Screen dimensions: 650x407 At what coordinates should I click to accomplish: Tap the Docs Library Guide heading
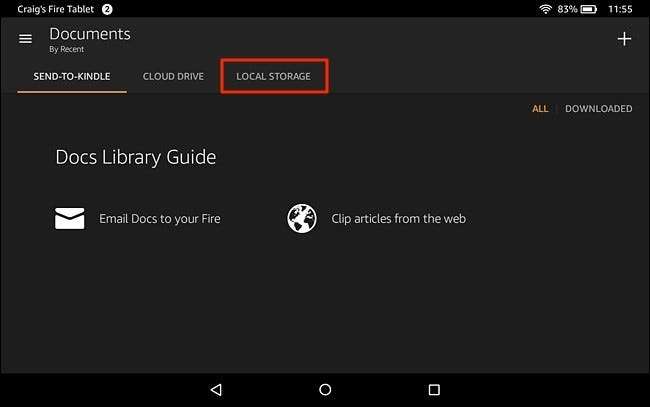pyautogui.click(x=136, y=157)
